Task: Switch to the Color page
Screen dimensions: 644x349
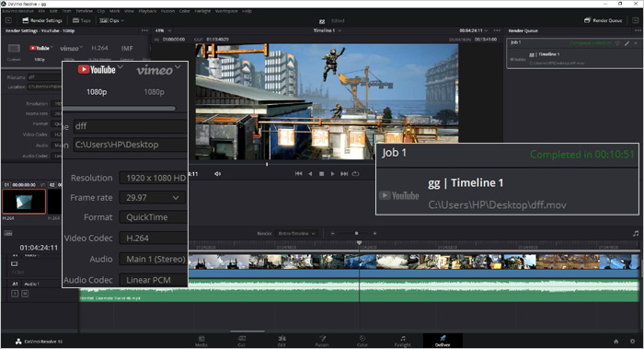Action: point(362,341)
